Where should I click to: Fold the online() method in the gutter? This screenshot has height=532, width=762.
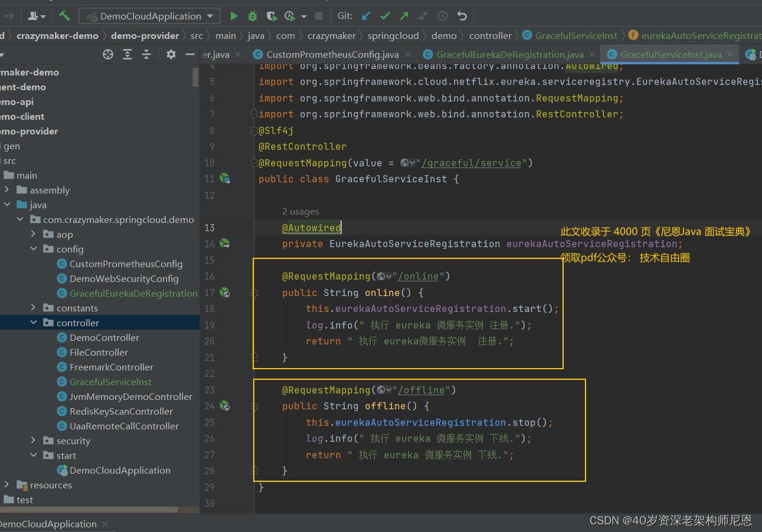254,293
